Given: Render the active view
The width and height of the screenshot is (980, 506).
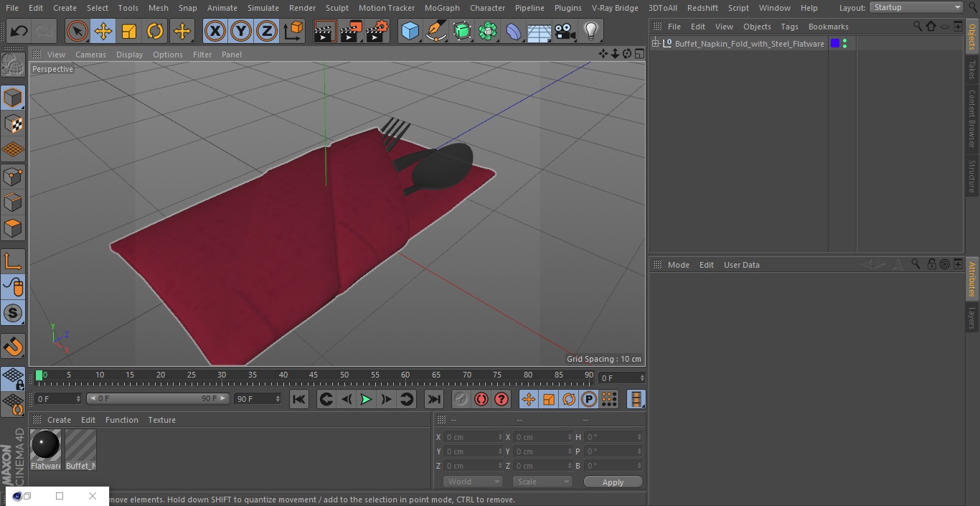Looking at the screenshot, I should tap(325, 31).
